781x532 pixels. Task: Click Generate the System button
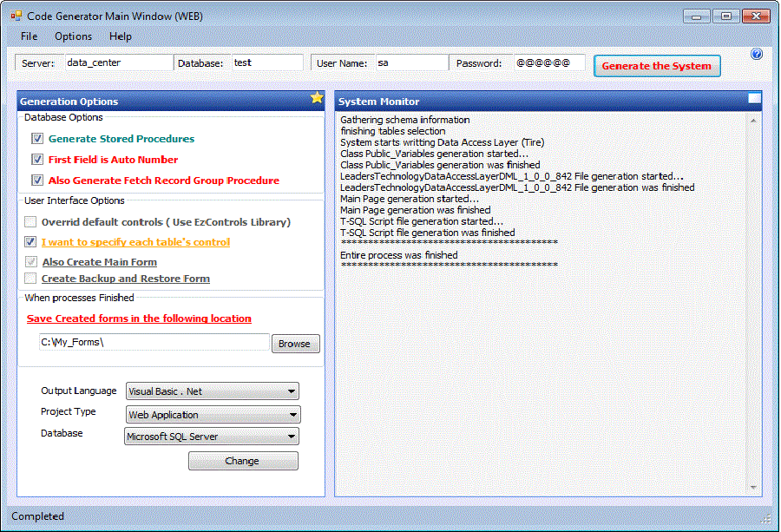(656, 66)
